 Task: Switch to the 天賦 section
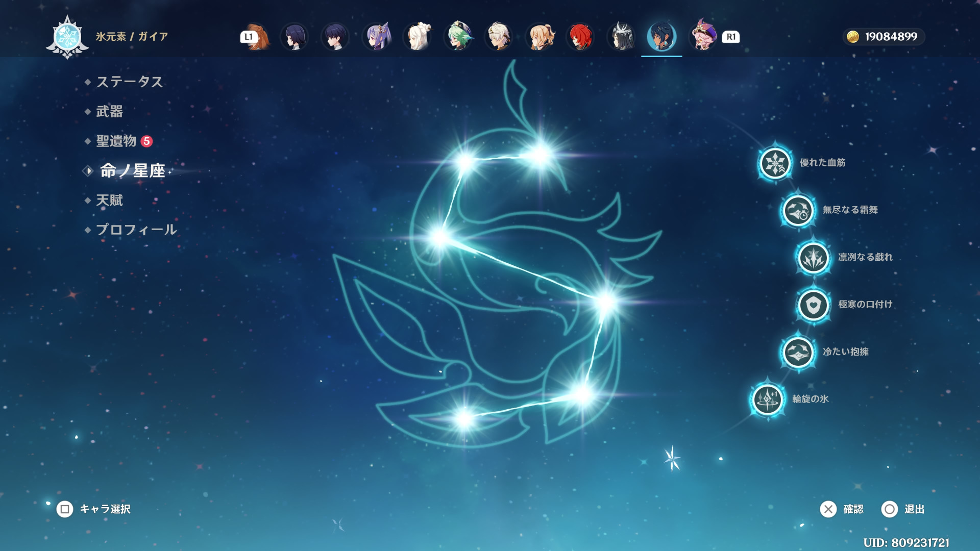[110, 200]
